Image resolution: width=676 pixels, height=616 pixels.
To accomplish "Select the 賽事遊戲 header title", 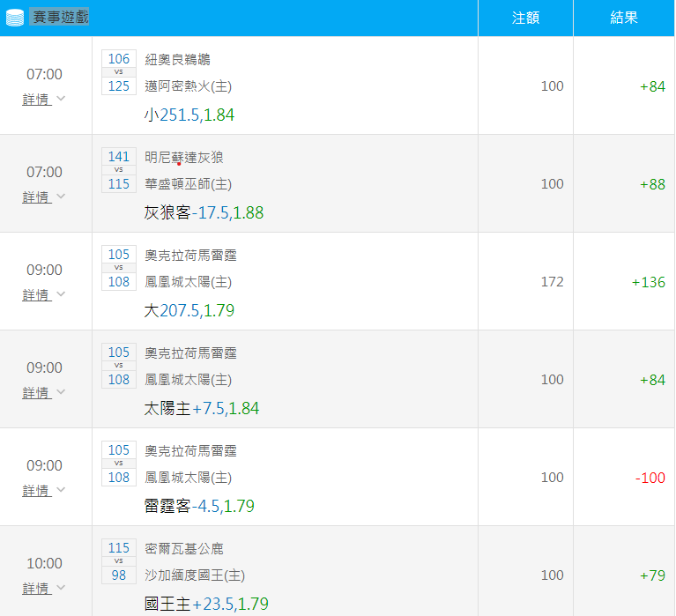I will coord(59,18).
